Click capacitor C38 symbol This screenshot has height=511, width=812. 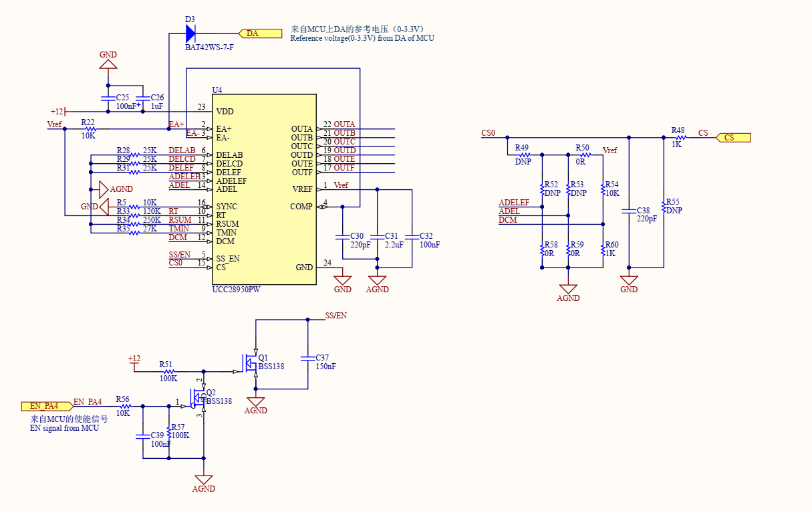tap(629, 211)
